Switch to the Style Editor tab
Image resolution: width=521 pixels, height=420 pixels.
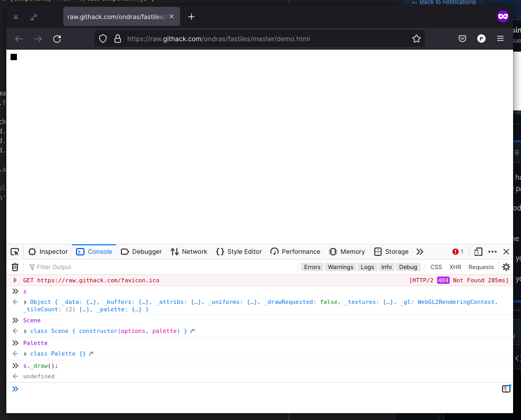tap(239, 252)
